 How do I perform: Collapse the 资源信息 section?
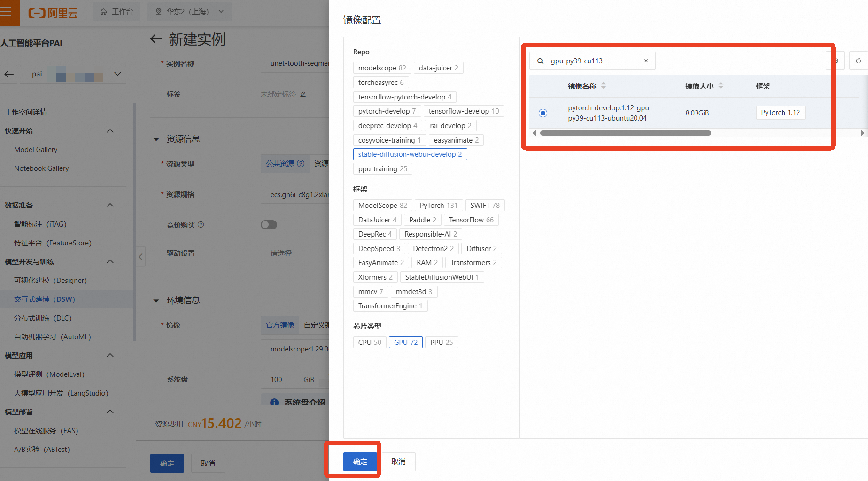pyautogui.click(x=156, y=139)
